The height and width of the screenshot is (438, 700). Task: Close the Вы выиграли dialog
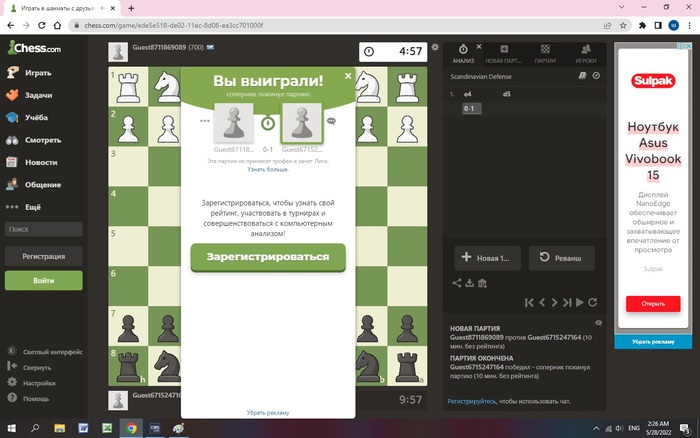(348, 76)
